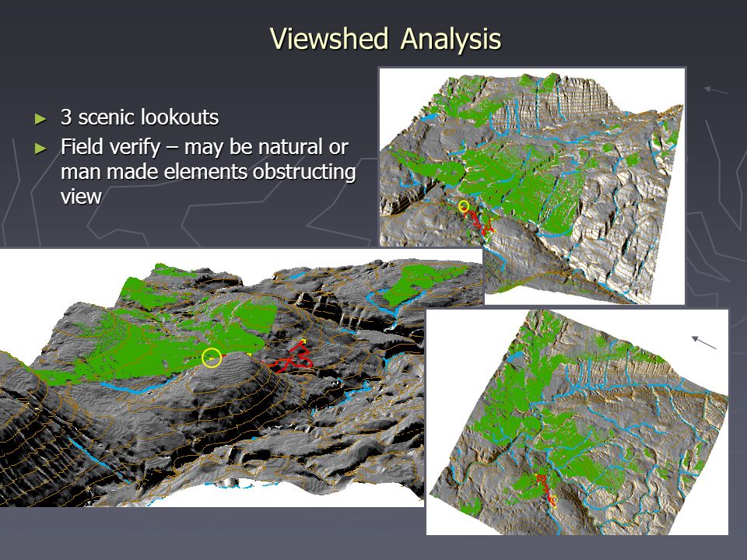Image resolution: width=747 pixels, height=560 pixels.
Task: Click the "Viewshed Analysis" slide title
Action: [x=385, y=39]
